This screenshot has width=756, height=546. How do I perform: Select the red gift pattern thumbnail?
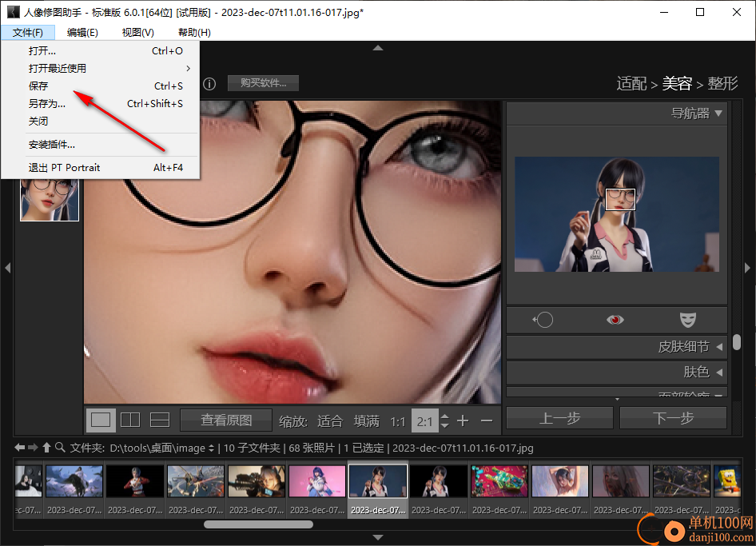(499, 481)
